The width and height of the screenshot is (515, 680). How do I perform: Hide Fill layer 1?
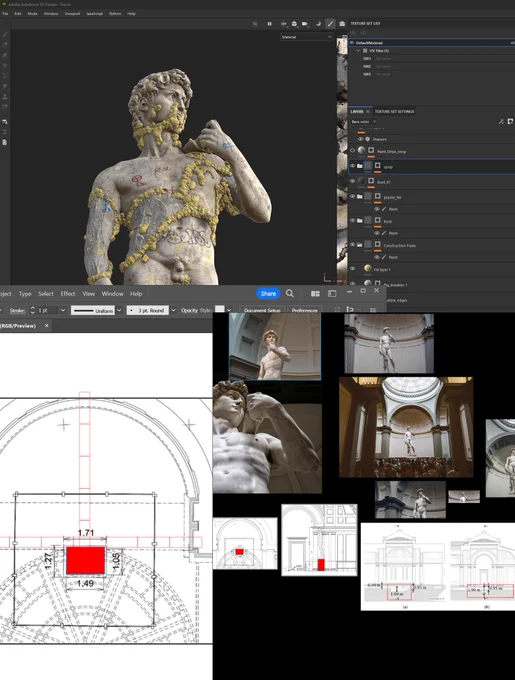tap(352, 269)
